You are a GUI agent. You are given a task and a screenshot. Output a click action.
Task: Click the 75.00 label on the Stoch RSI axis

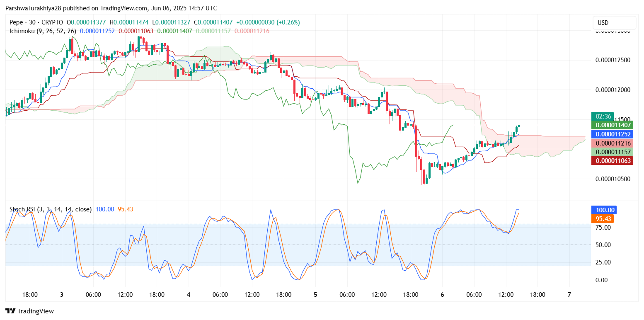(x=603, y=228)
